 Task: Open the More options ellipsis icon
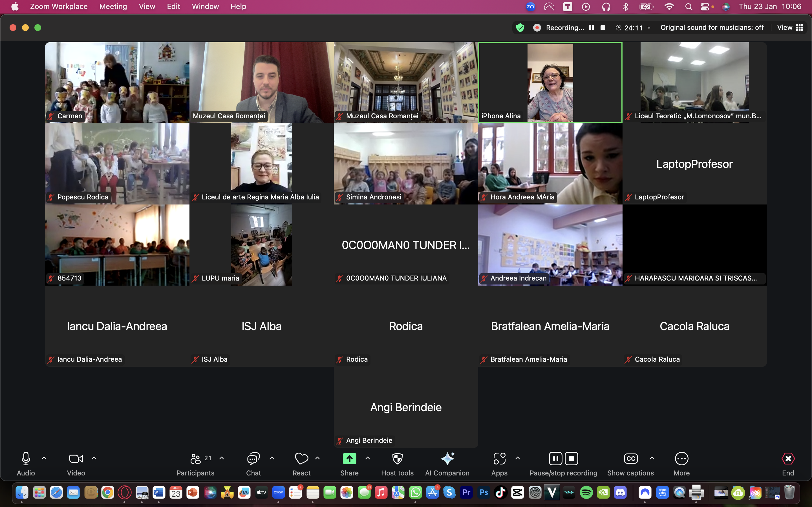pos(681,459)
